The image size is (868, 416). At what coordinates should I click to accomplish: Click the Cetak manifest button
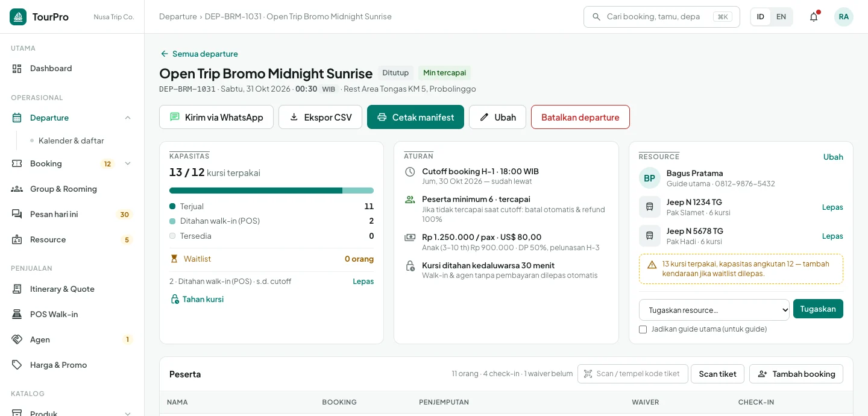click(415, 117)
